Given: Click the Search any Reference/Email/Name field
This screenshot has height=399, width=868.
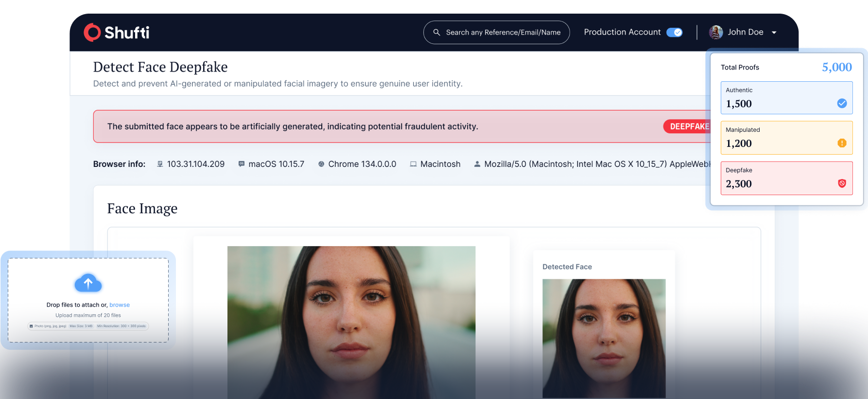Looking at the screenshot, I should (503, 33).
